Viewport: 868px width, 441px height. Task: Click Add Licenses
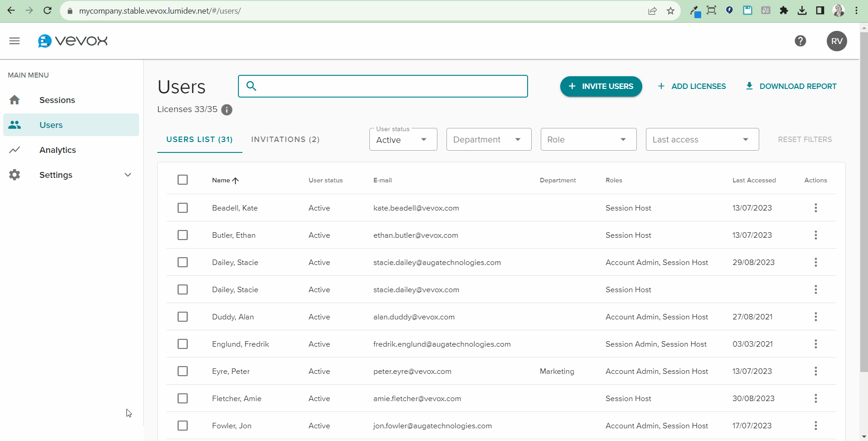pos(692,86)
